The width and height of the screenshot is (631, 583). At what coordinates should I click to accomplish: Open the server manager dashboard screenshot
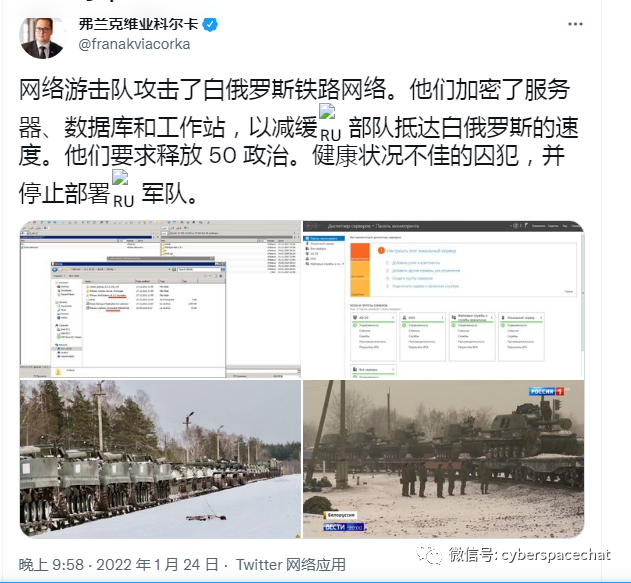coord(443,299)
